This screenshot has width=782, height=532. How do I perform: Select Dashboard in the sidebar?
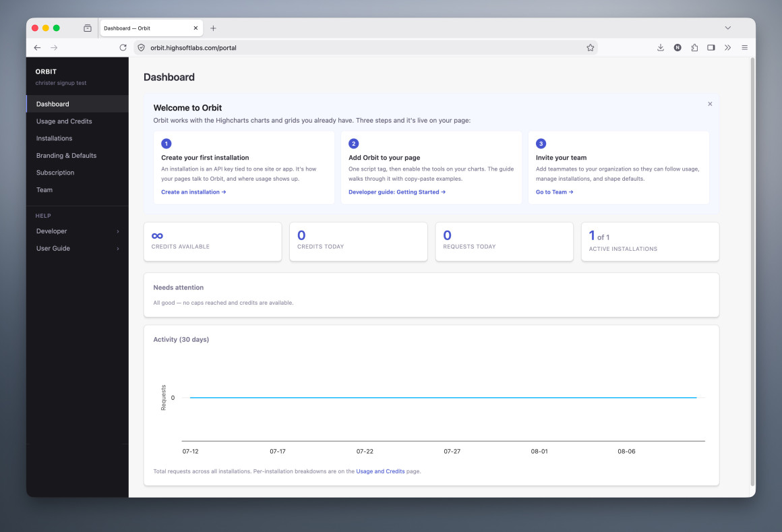tap(78, 105)
